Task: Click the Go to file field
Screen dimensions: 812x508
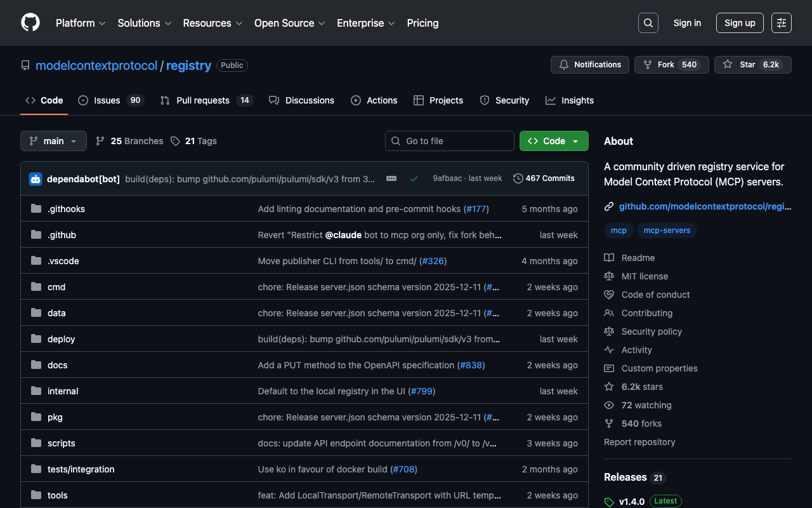Action: 450,141
